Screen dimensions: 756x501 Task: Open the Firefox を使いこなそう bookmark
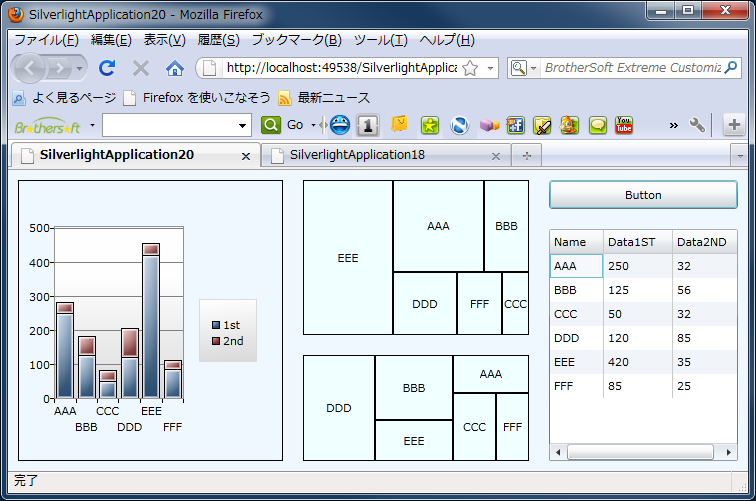[x=197, y=98]
